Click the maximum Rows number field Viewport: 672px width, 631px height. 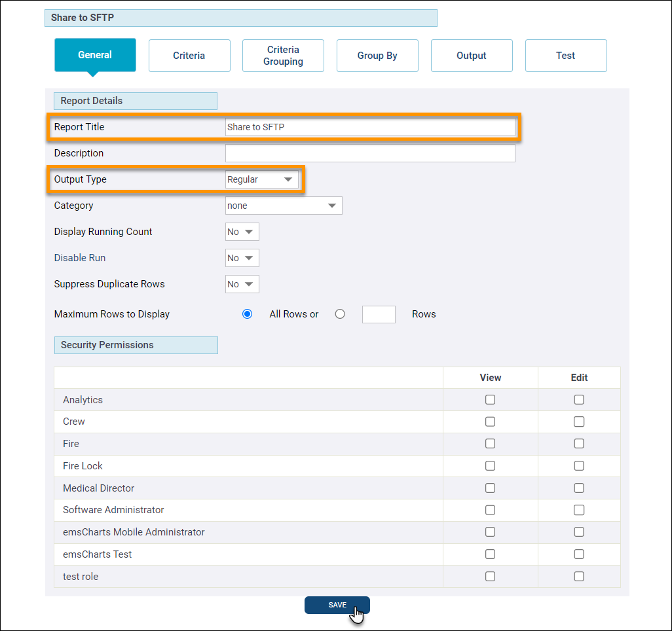[x=379, y=314]
